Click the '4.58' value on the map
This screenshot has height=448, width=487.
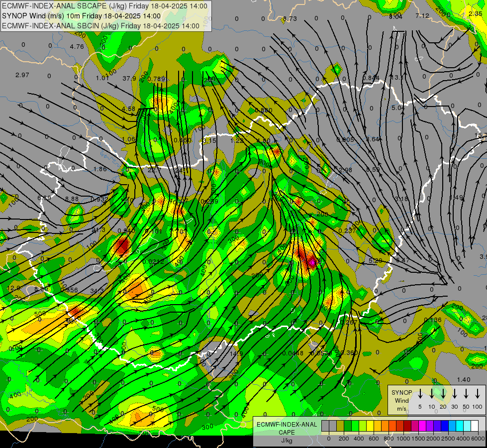pyautogui.click(x=128, y=109)
